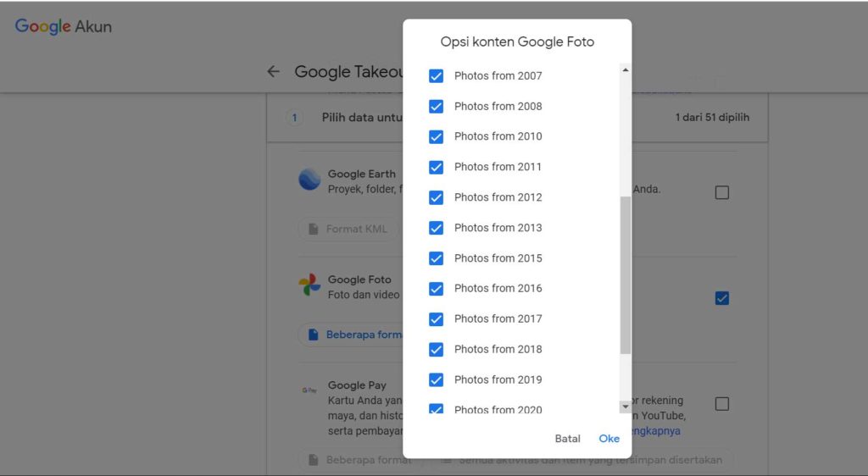Click the Google Akun logo
The image size is (868, 476).
pyautogui.click(x=63, y=26)
